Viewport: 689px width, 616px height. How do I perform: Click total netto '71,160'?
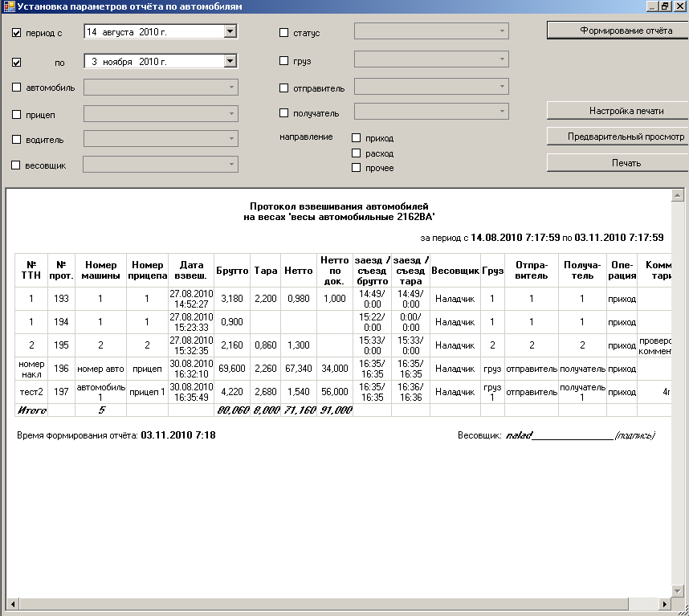click(x=299, y=410)
